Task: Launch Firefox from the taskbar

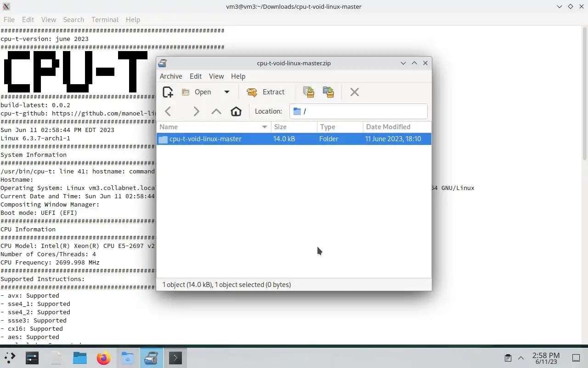Action: click(x=104, y=358)
